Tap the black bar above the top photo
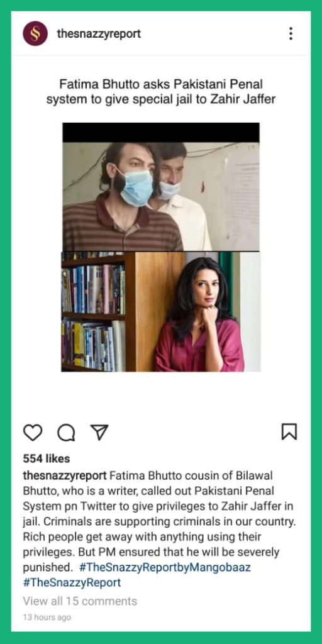Image resolution: width=322 pixels, height=644 pixels. [161, 132]
